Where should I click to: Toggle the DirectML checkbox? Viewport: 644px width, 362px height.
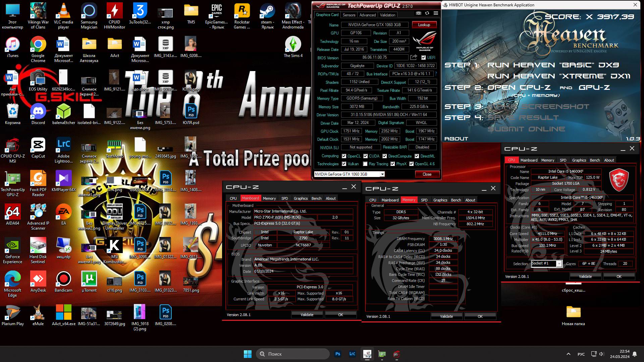417,156
